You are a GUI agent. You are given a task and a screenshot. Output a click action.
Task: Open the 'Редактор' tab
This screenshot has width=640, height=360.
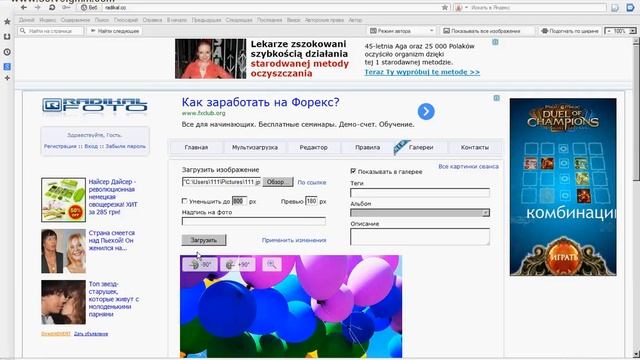point(313,147)
